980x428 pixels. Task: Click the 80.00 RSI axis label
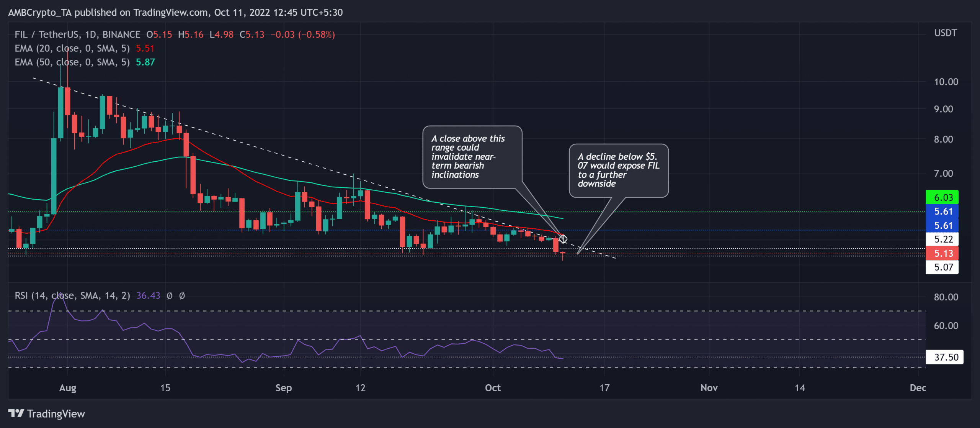pyautogui.click(x=946, y=297)
